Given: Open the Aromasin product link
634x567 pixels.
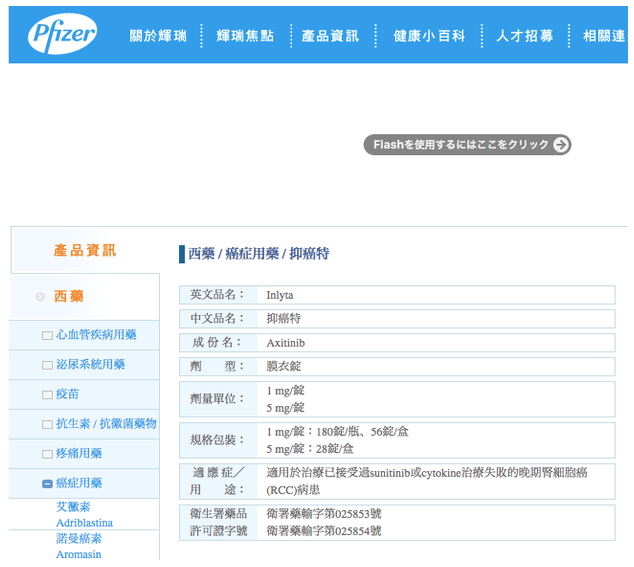Looking at the screenshot, I should [x=79, y=554].
